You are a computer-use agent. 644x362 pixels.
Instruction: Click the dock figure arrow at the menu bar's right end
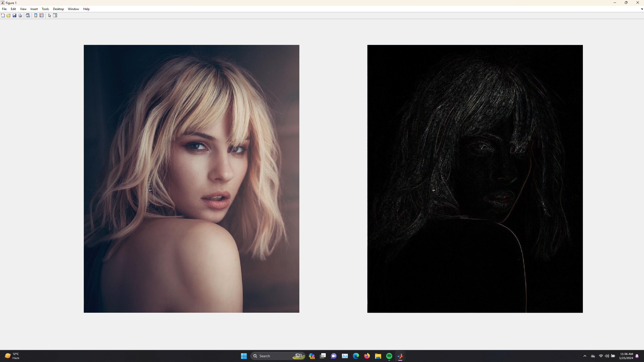(x=642, y=9)
